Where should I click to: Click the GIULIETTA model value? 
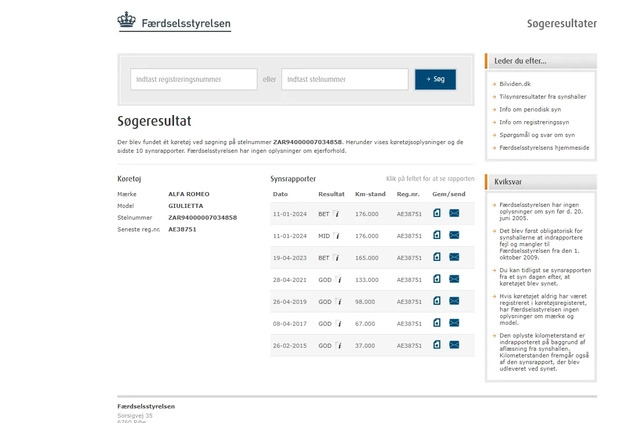pos(186,206)
